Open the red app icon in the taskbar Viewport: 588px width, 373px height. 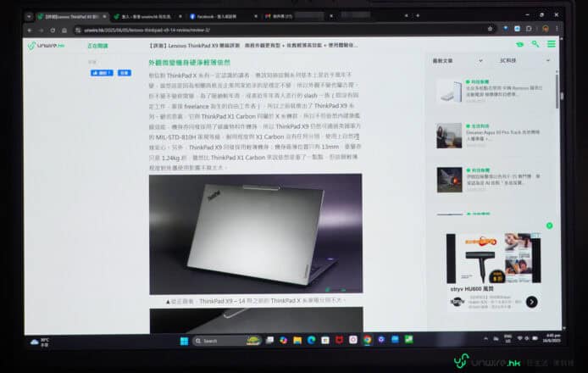tap(340, 340)
